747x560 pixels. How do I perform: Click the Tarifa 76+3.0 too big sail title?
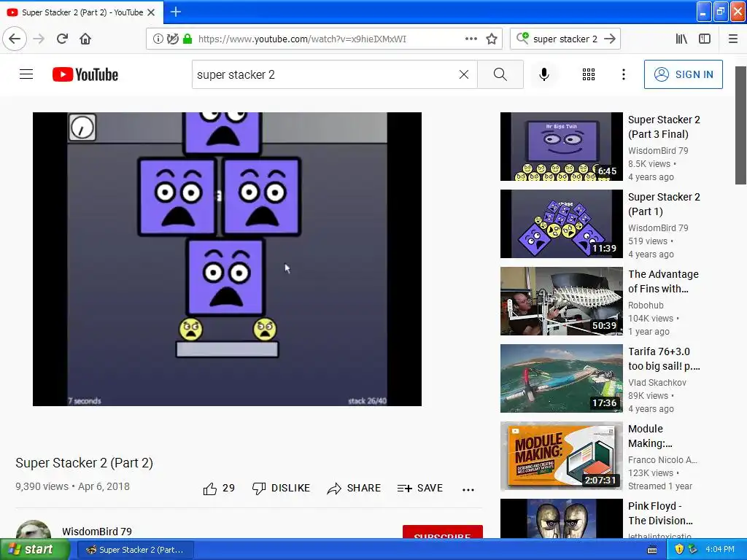[664, 359]
